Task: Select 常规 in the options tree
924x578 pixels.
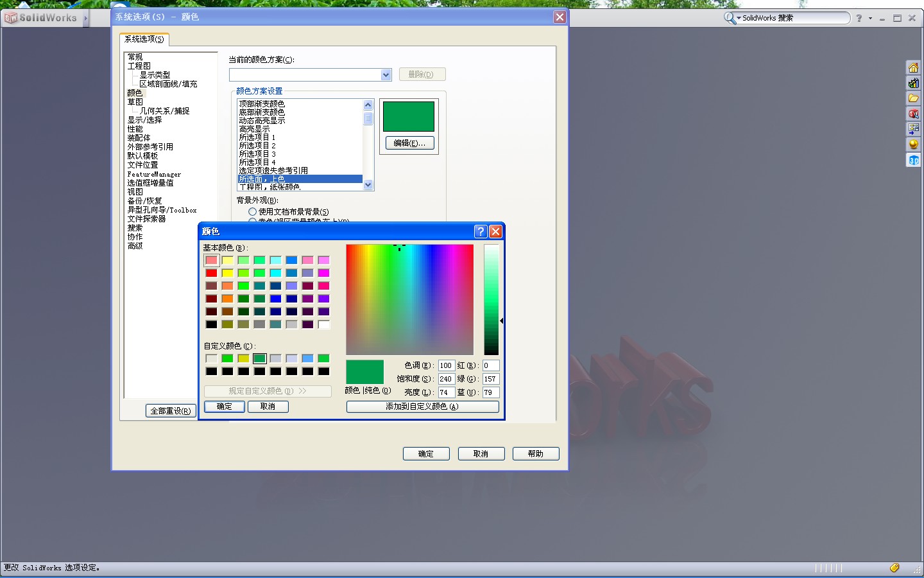Action: 135,57
